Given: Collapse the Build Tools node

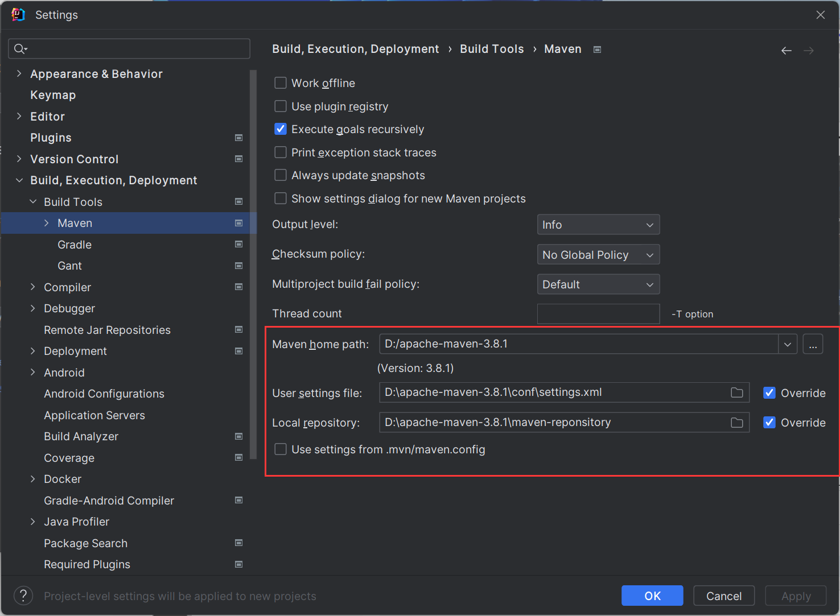Looking at the screenshot, I should tap(33, 201).
